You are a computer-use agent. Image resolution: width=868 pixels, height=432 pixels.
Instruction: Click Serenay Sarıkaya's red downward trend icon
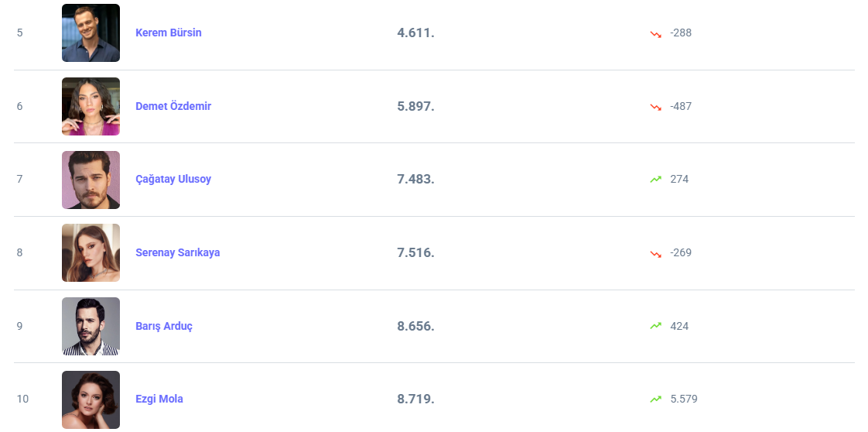pyautogui.click(x=656, y=253)
